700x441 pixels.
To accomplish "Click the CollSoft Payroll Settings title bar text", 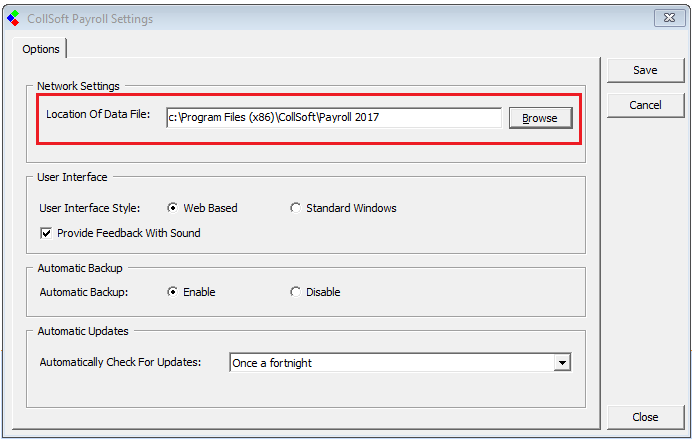I will [88, 19].
